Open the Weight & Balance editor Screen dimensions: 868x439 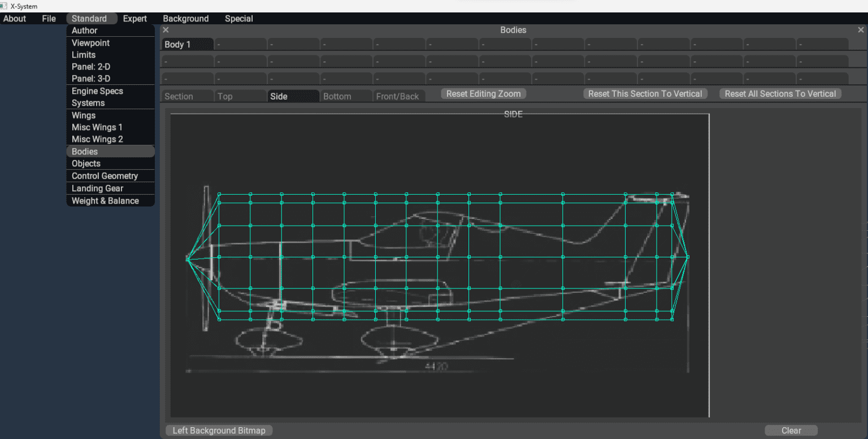[105, 200]
